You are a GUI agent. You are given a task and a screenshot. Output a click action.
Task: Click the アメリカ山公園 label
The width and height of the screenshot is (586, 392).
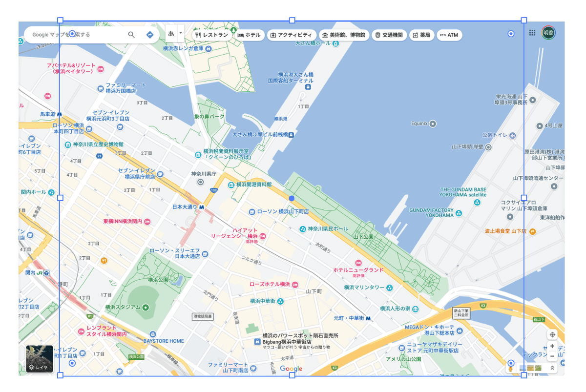(x=403, y=359)
